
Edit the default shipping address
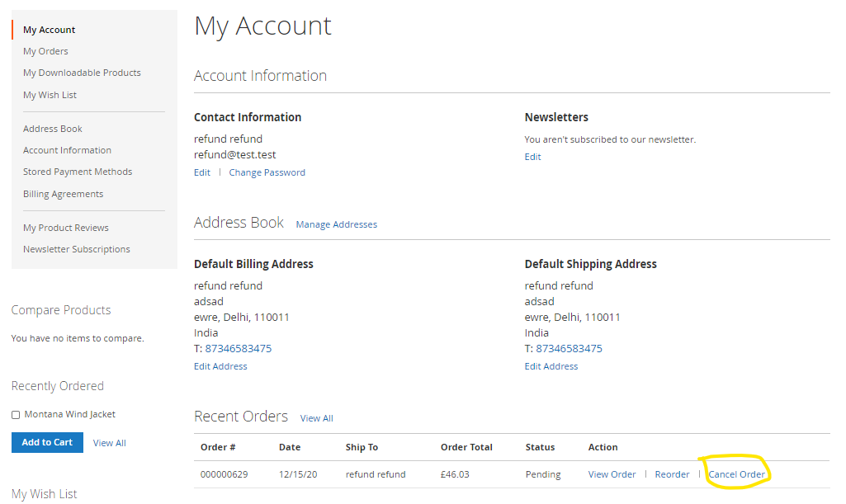tap(551, 366)
